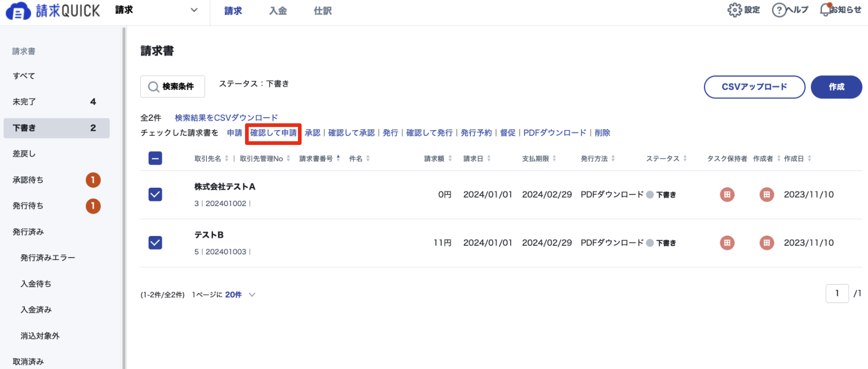The height and width of the screenshot is (369, 868).
Task: Sort by 作成日 column
Action: [x=810, y=158]
